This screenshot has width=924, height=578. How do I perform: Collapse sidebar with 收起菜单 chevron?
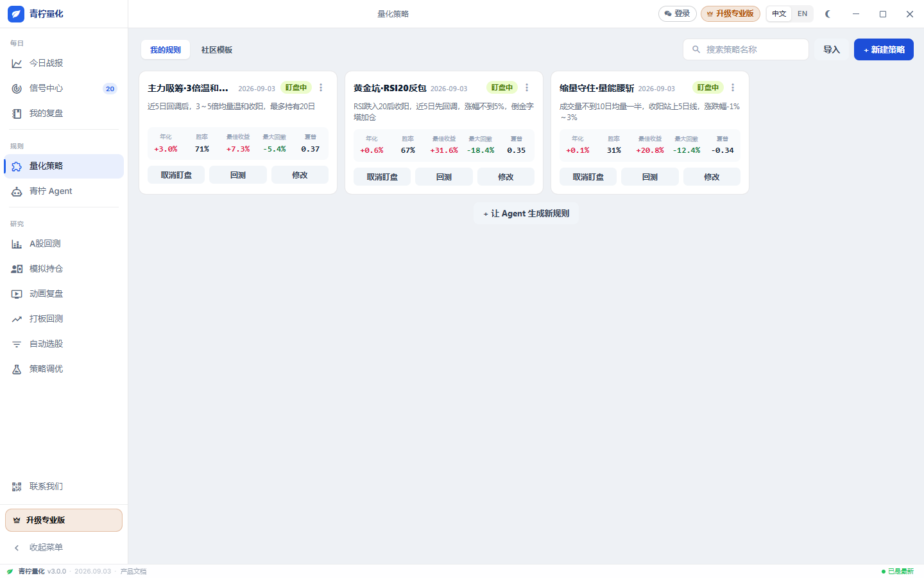click(x=17, y=548)
